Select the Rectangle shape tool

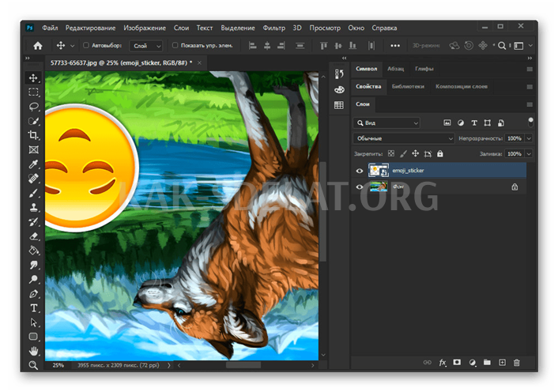tap(33, 337)
